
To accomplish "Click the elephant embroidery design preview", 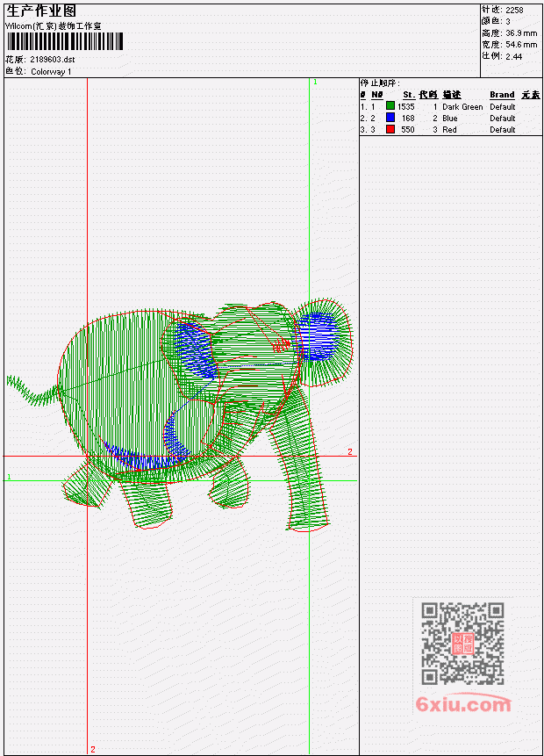I will (x=181, y=414).
